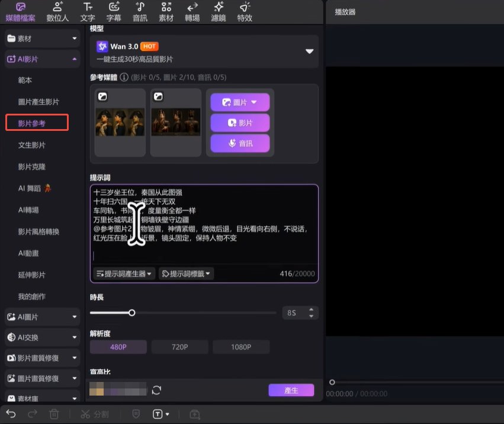Expand the AI交換 sidebar section
Screen dimensions: 504x424
pyautogui.click(x=43, y=337)
